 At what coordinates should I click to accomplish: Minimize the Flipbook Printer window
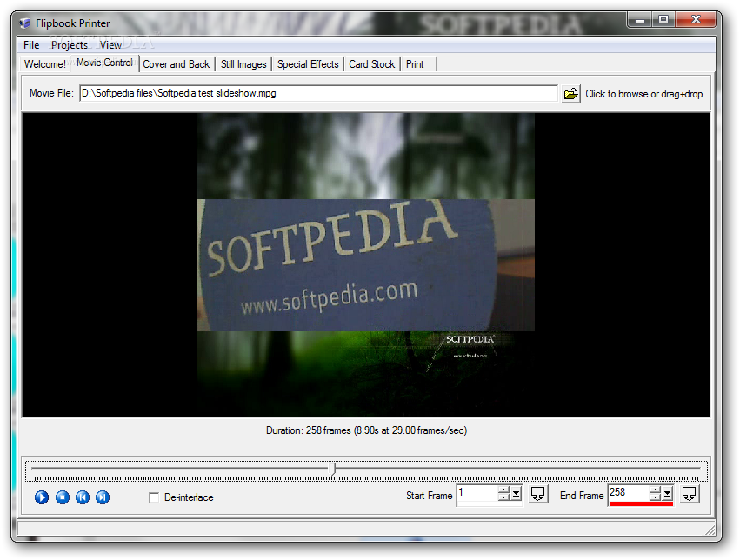(639, 19)
